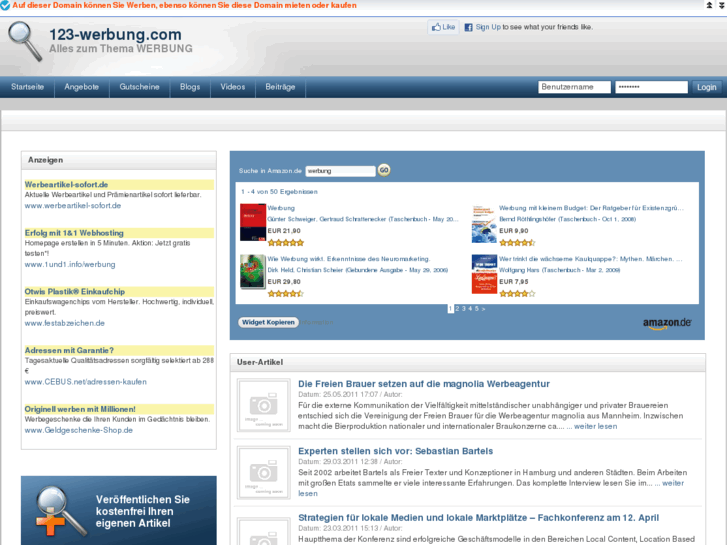
Task: Click star rating under EUR 9,90 book
Action: click(517, 243)
